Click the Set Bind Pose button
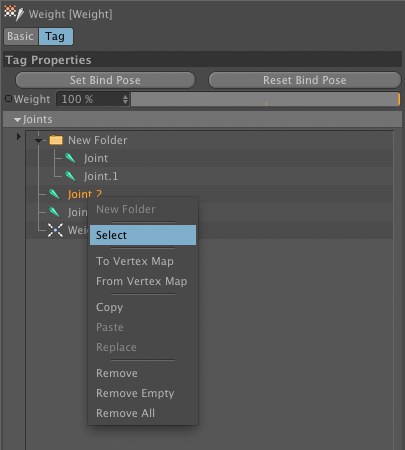Screen dimensions: 405x450 105,80
